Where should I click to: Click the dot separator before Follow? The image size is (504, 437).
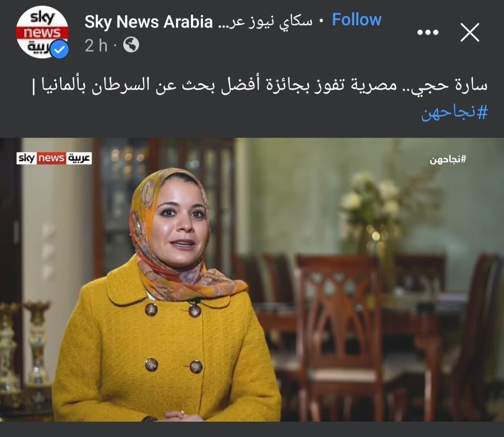coord(322,21)
